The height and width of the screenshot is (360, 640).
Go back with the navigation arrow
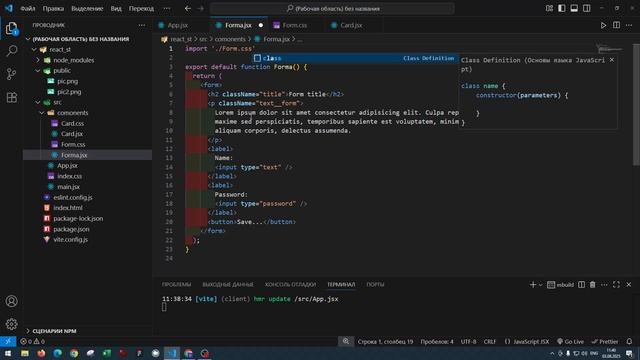coord(187,8)
